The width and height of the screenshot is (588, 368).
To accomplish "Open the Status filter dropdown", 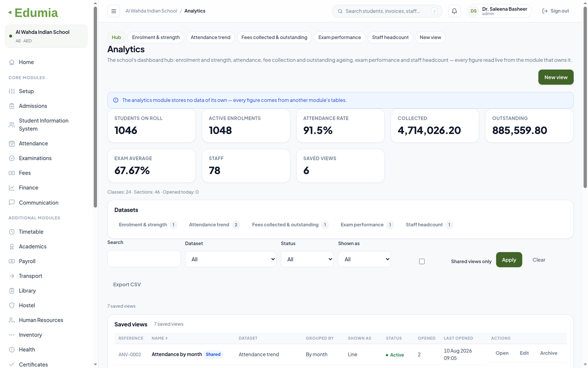I will pos(307,259).
